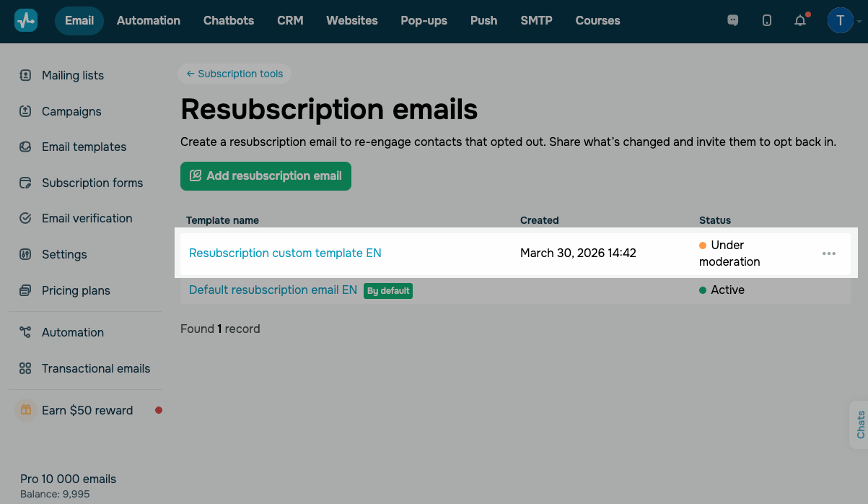Open Resubscription custom template EN
Image resolution: width=868 pixels, height=504 pixels.
(x=285, y=253)
